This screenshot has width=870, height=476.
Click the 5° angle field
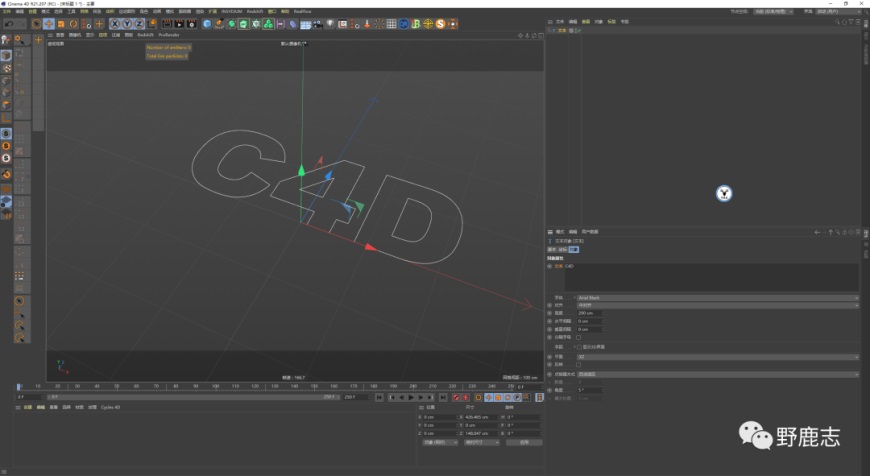click(x=589, y=390)
